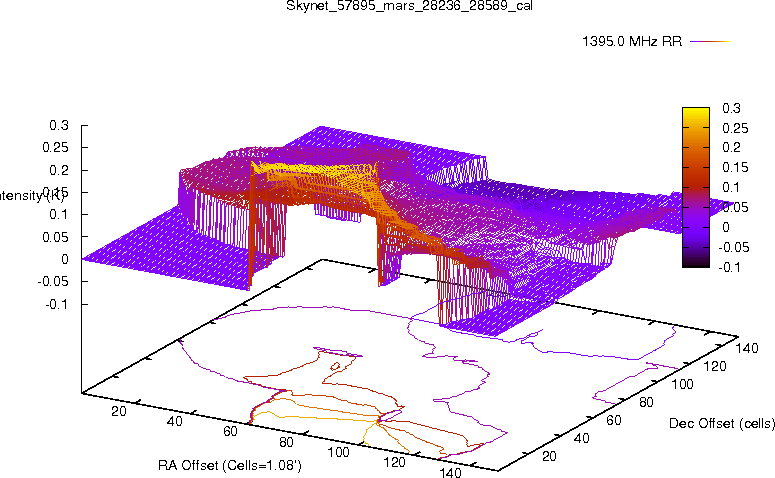Click Dec Offset axis tick label 40
The image size is (775, 478).
point(581,438)
